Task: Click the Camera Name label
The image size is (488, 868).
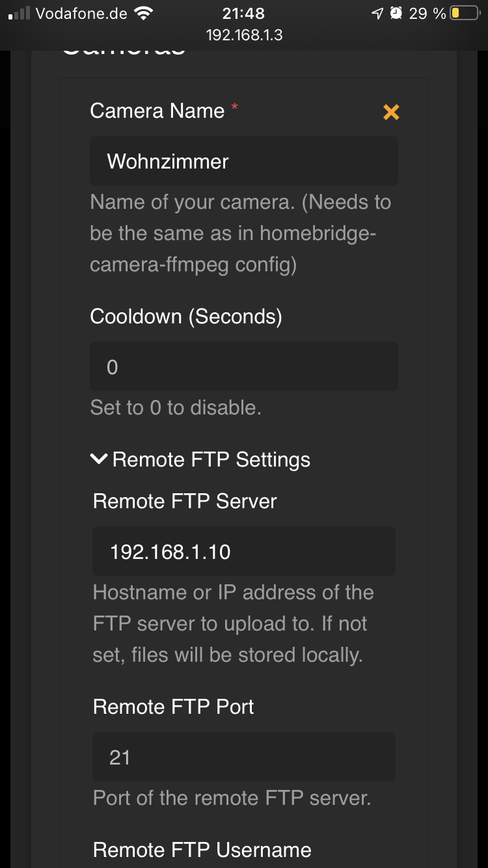Action: coord(156,111)
